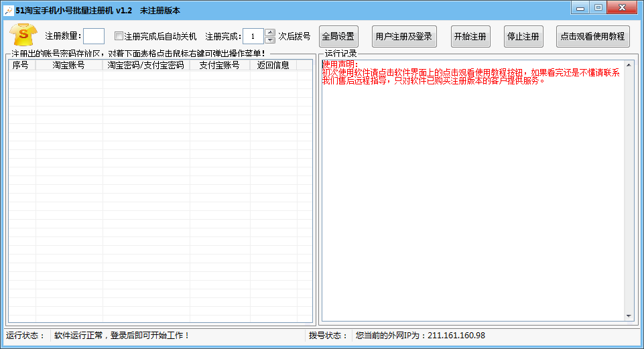Click the 返回信息 column header
The width and height of the screenshot is (644, 349).
[273, 65]
